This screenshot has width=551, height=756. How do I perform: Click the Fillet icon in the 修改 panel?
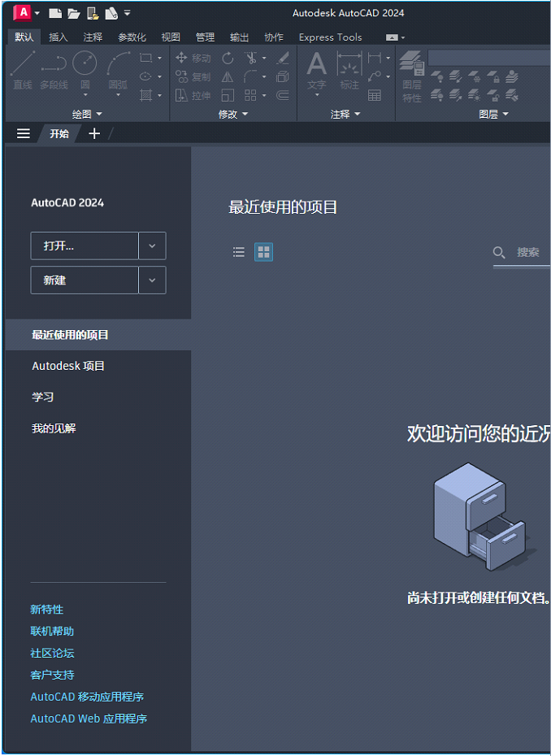click(250, 76)
